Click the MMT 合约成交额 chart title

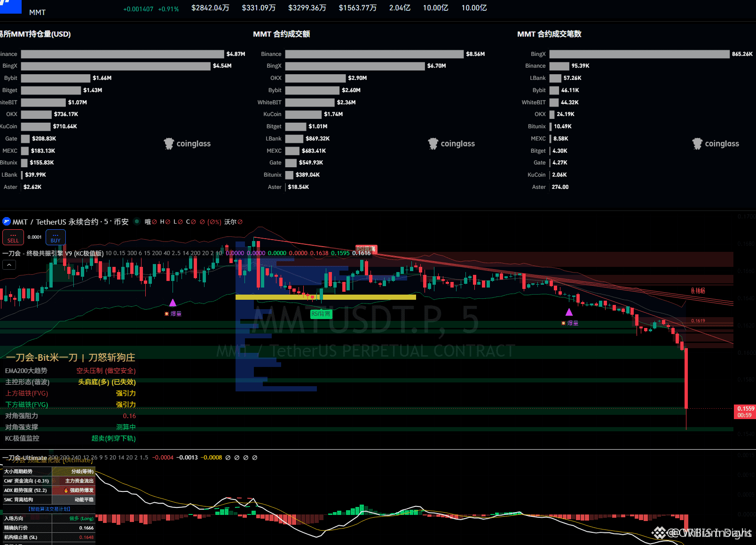(282, 34)
